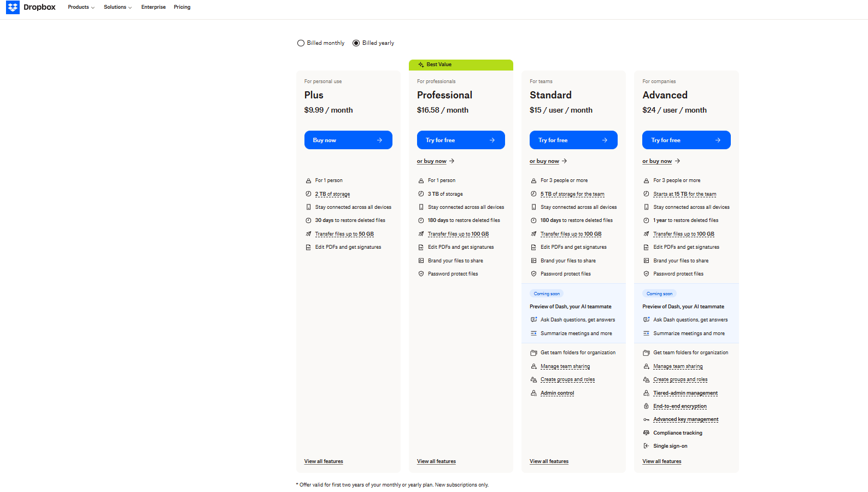Open the Solutions dropdown menu
Screen dimensions: 868x492
[118, 7]
